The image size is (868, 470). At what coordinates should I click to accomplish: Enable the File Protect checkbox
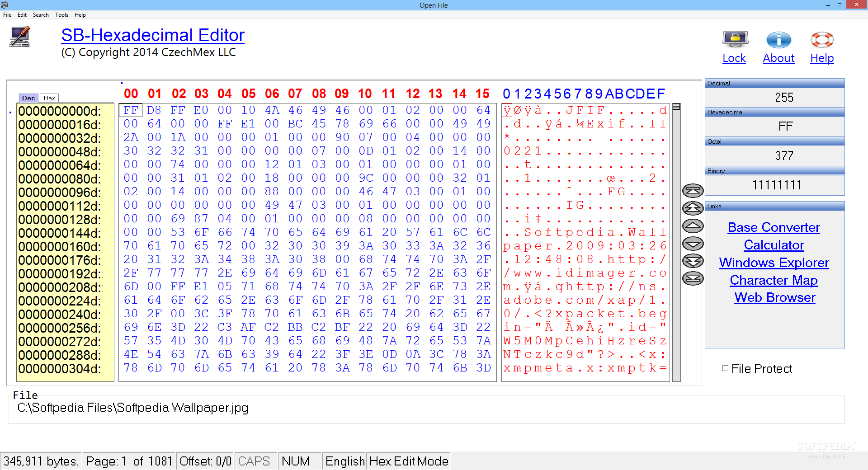[x=725, y=368]
